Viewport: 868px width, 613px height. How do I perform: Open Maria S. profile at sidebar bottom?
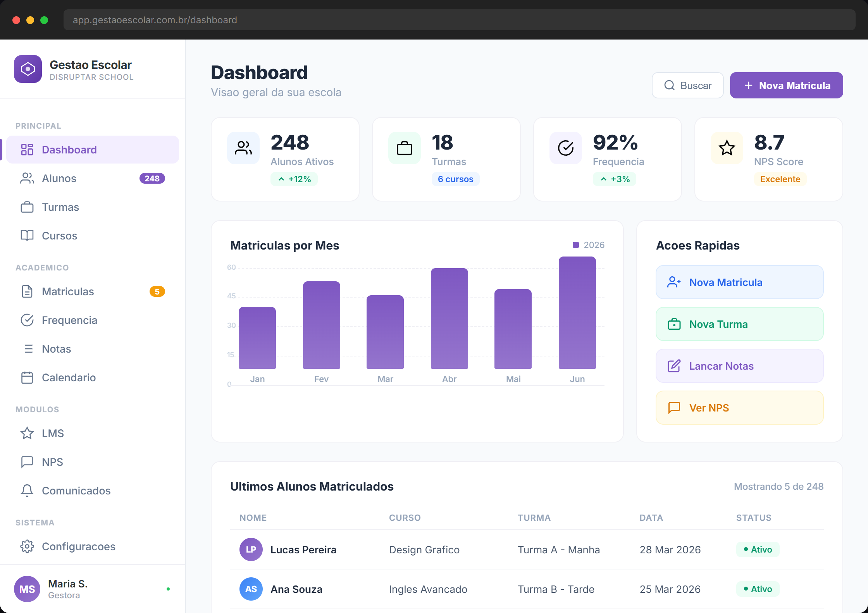[67, 589]
